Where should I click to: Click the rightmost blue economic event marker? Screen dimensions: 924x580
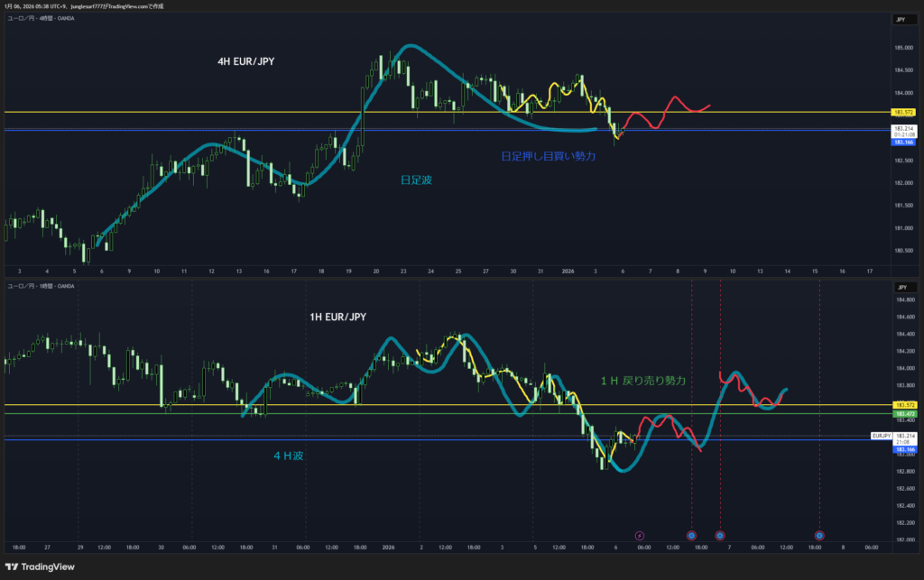pos(819,535)
